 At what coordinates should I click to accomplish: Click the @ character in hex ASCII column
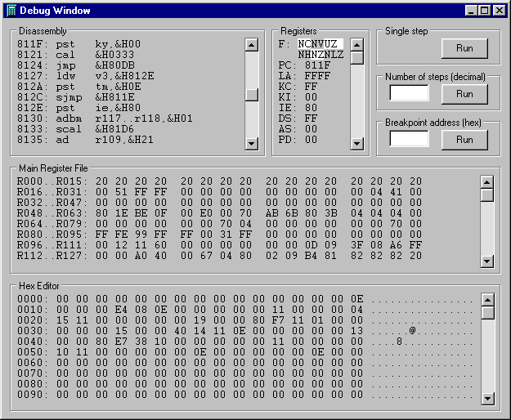tap(412, 330)
